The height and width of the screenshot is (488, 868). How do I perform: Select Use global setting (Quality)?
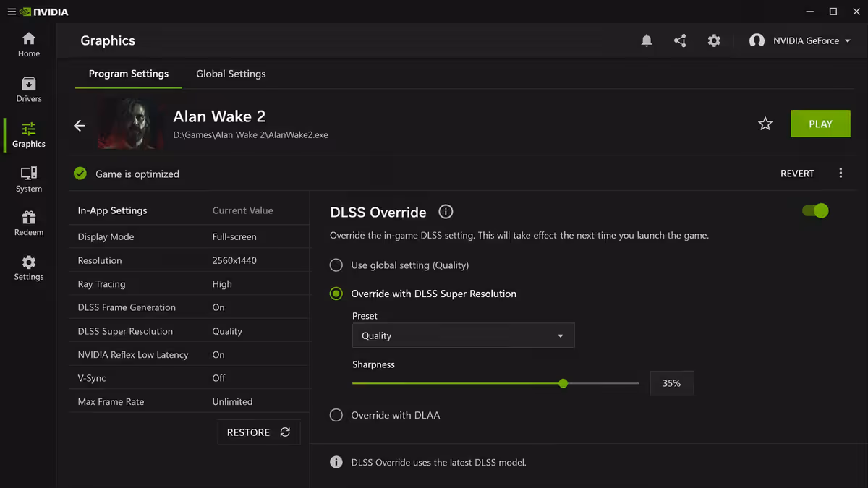[x=336, y=265]
